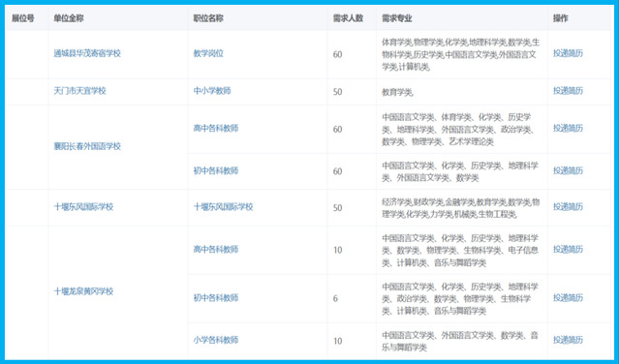This screenshot has width=619, height=364.
Task: Click 投递简历 for 教学岗位 row
Action: click(568, 53)
